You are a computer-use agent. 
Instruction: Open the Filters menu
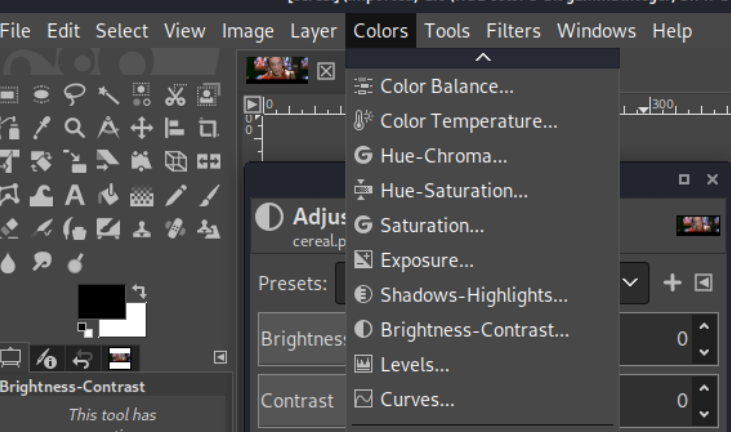pyautogui.click(x=513, y=31)
